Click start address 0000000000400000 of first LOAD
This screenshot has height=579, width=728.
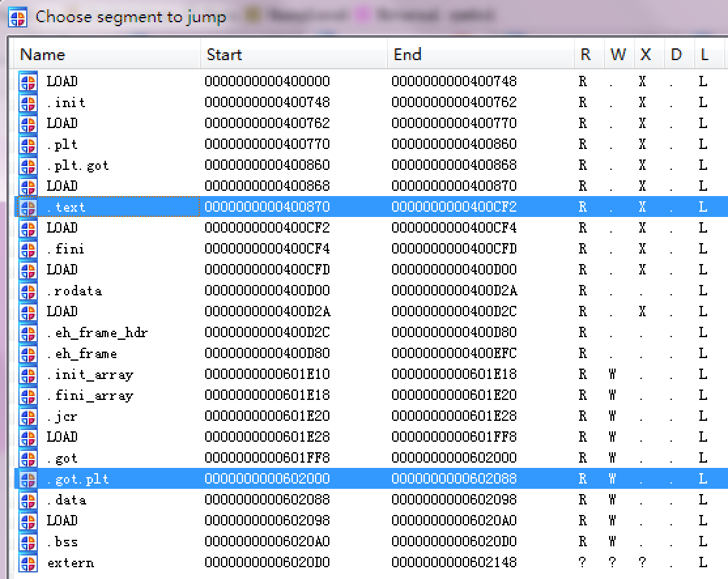(x=267, y=81)
